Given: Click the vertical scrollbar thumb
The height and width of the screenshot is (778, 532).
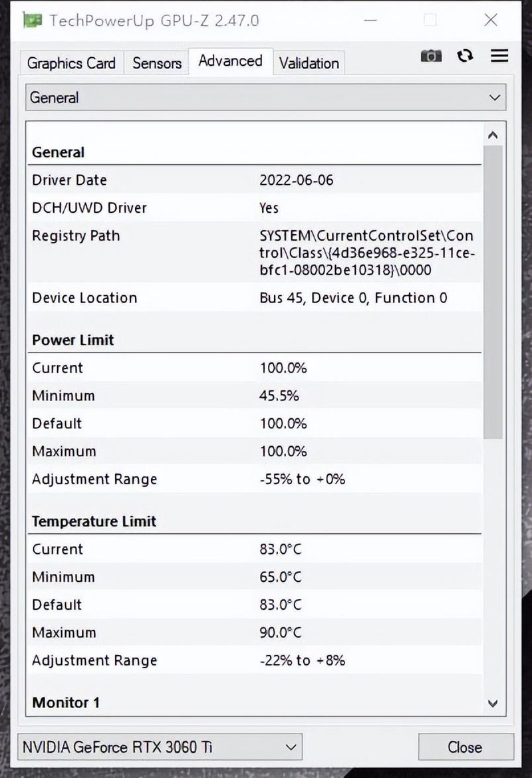Looking at the screenshot, I should (x=493, y=293).
